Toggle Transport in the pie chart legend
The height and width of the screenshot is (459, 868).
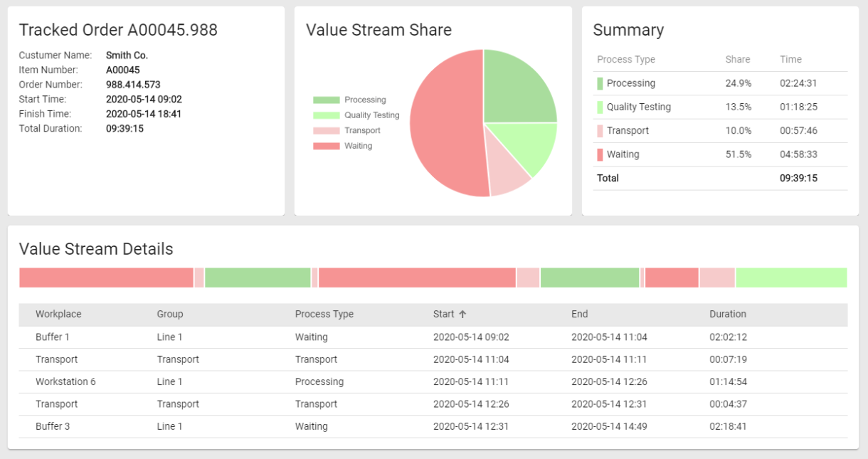point(346,131)
